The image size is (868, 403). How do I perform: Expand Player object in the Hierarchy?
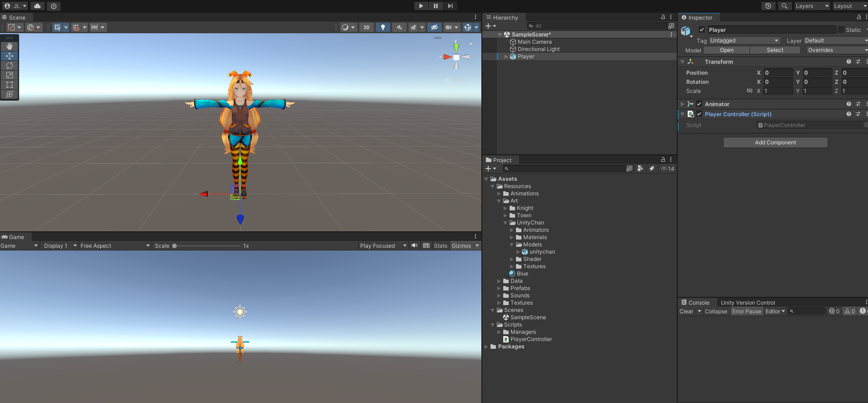[x=506, y=56]
